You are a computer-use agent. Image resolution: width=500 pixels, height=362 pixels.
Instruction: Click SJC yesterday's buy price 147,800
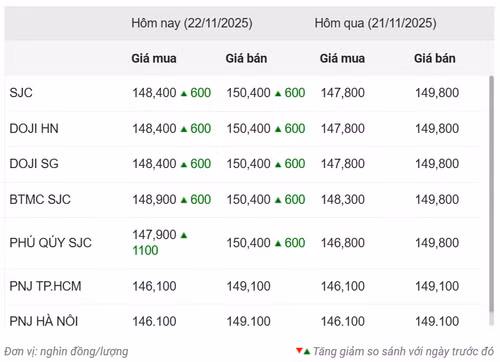pyautogui.click(x=343, y=93)
